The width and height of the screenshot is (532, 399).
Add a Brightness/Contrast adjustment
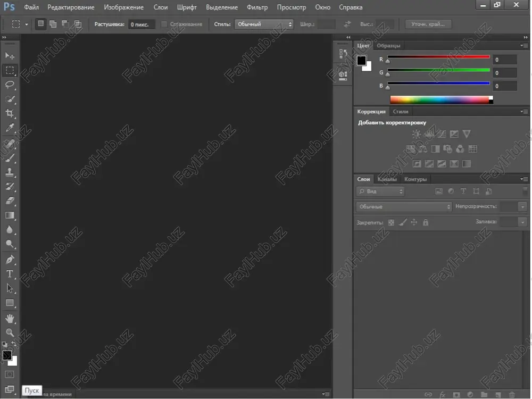[x=417, y=134]
